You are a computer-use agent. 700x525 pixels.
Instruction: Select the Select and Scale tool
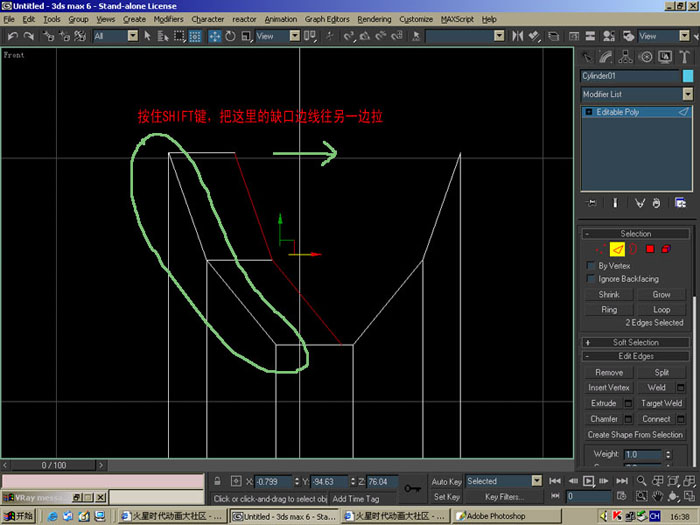(246, 36)
